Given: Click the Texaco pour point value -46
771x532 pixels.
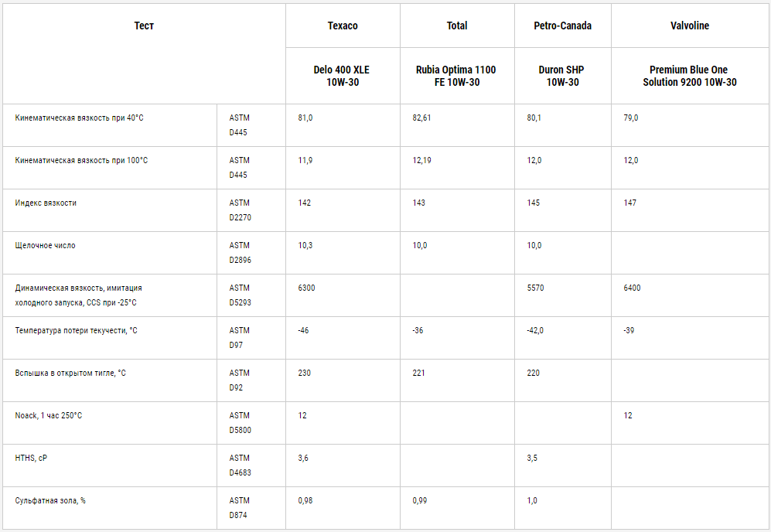Looking at the screenshot, I should coord(303,330).
